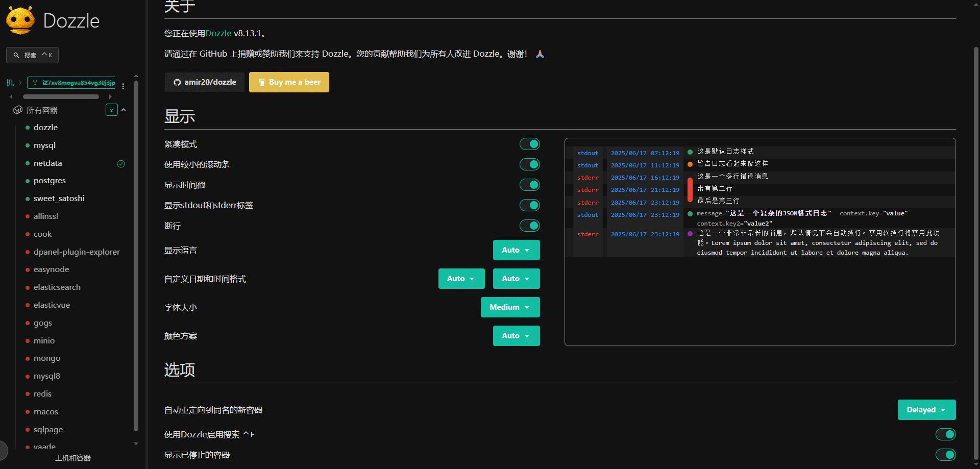The height and width of the screenshot is (469, 980).
Task: Click the cube icon beside 所有容器
Action: pos(18,110)
